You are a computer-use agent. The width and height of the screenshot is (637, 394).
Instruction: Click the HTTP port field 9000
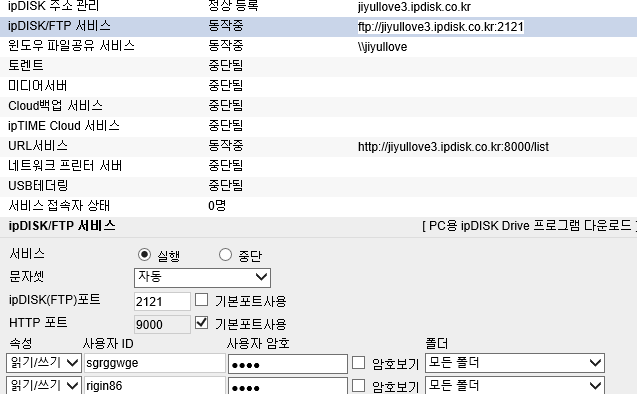[162, 324]
